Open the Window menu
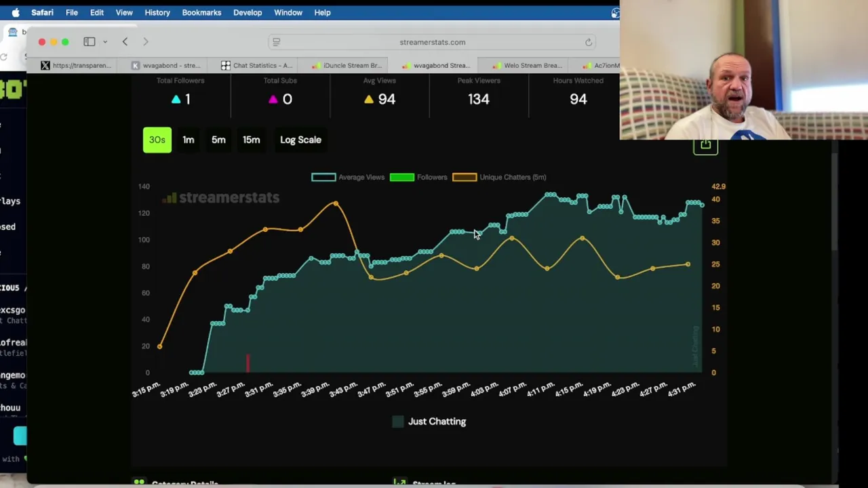 288,12
